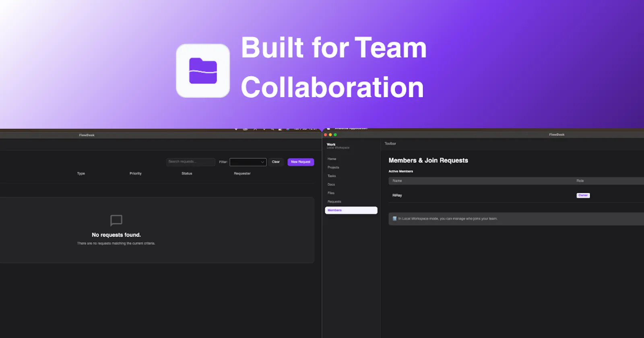This screenshot has width=644, height=338.
Task: Click the No requests found message
Action: pyautogui.click(x=116, y=235)
